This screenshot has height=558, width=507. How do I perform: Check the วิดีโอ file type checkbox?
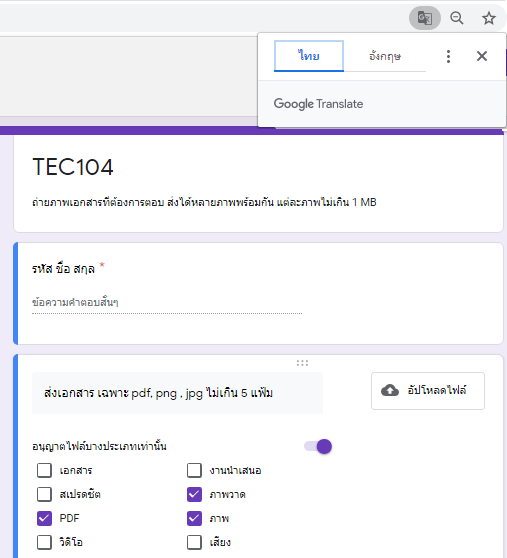click(44, 542)
